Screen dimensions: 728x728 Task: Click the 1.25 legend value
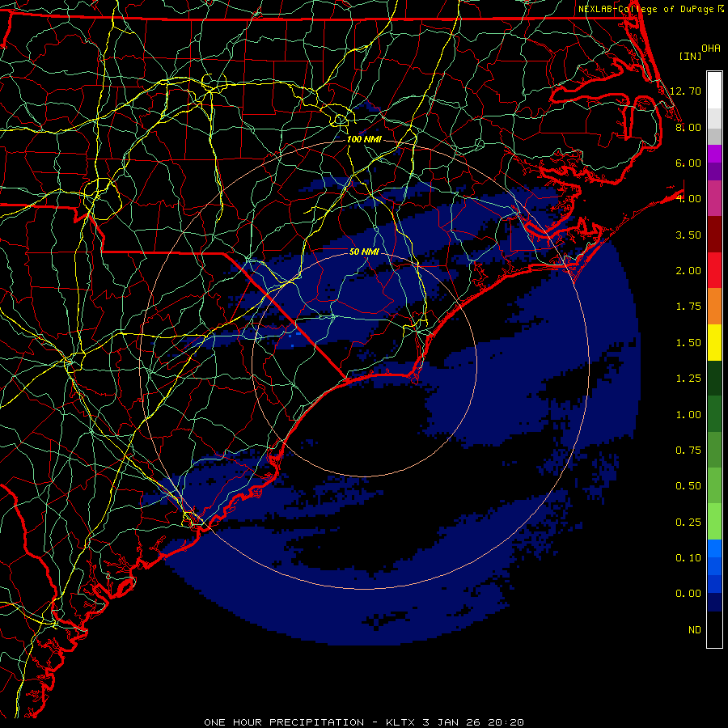pyautogui.click(x=688, y=379)
